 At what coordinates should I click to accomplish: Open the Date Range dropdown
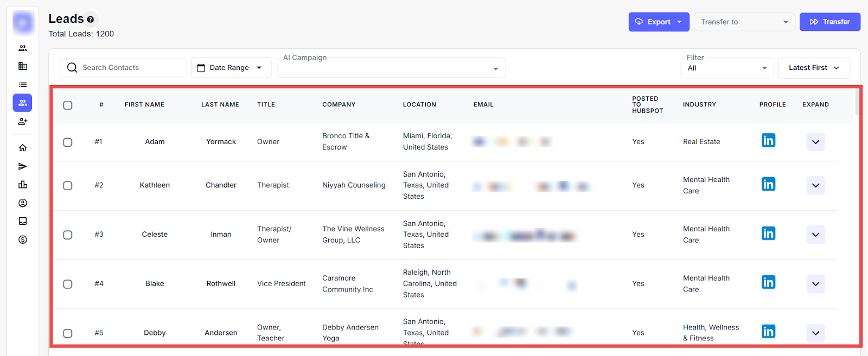[231, 68]
